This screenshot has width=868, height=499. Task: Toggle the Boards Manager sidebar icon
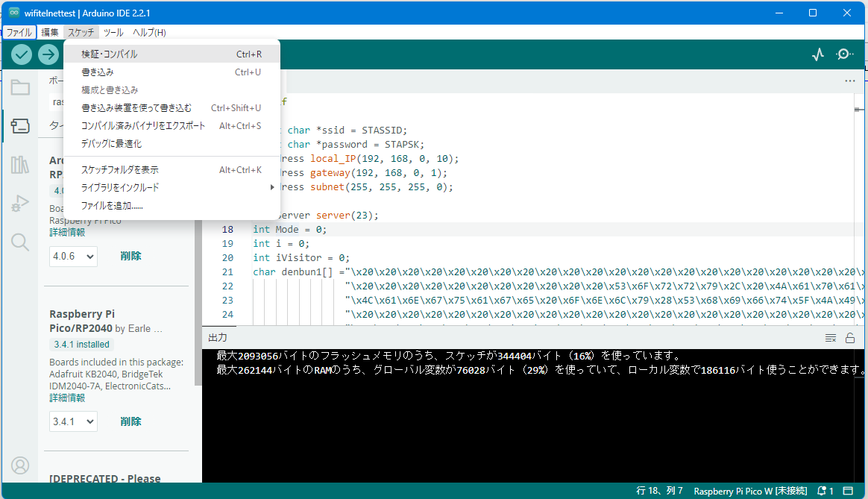pyautogui.click(x=20, y=126)
